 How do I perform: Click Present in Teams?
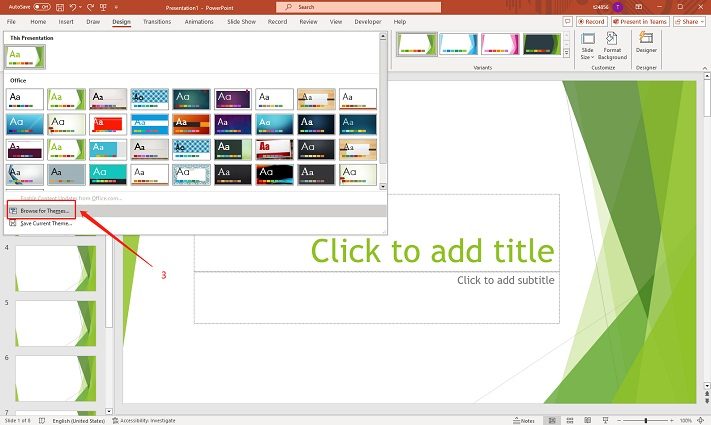click(x=640, y=21)
